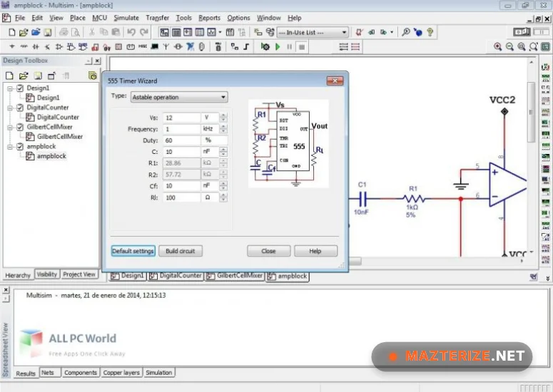The image size is (553, 392).
Task: Switch to the Copper layers tab
Action: tap(121, 373)
